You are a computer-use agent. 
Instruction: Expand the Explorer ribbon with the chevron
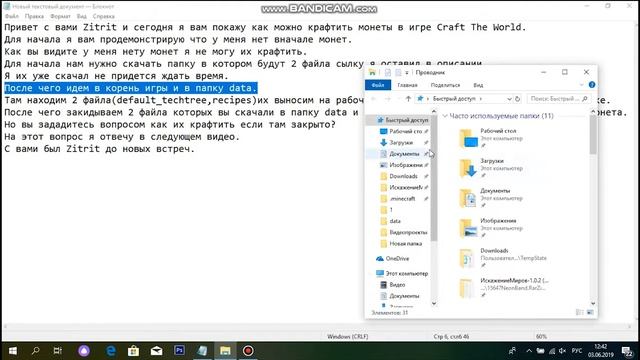point(581,85)
